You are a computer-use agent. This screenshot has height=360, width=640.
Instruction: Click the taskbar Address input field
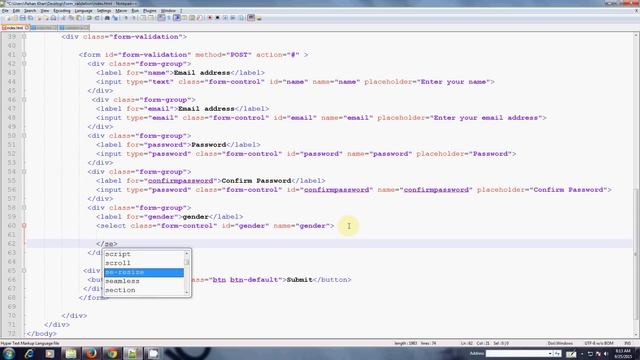point(516,353)
